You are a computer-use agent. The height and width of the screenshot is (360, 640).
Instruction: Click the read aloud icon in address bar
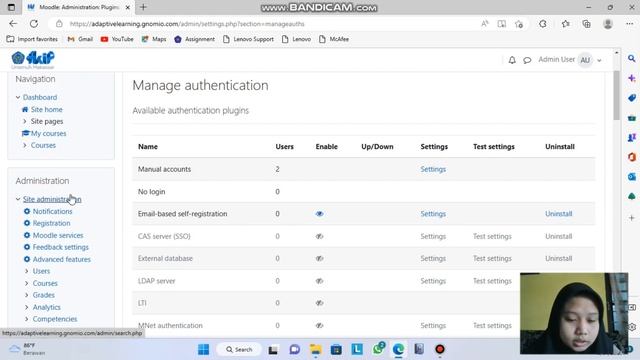coord(484,24)
